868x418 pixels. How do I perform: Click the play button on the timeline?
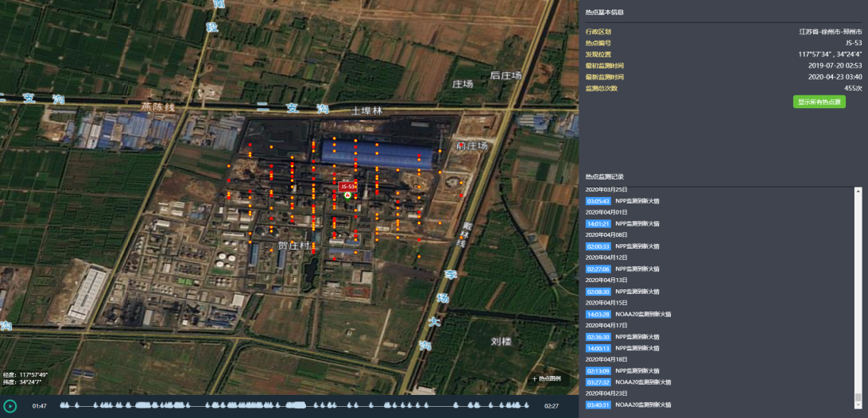pyautogui.click(x=10, y=406)
